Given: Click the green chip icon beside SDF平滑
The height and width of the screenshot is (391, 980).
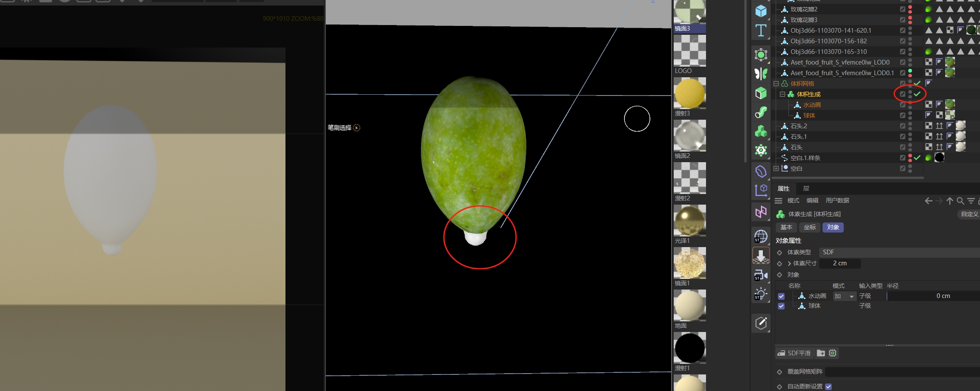Looking at the screenshot, I should [833, 353].
